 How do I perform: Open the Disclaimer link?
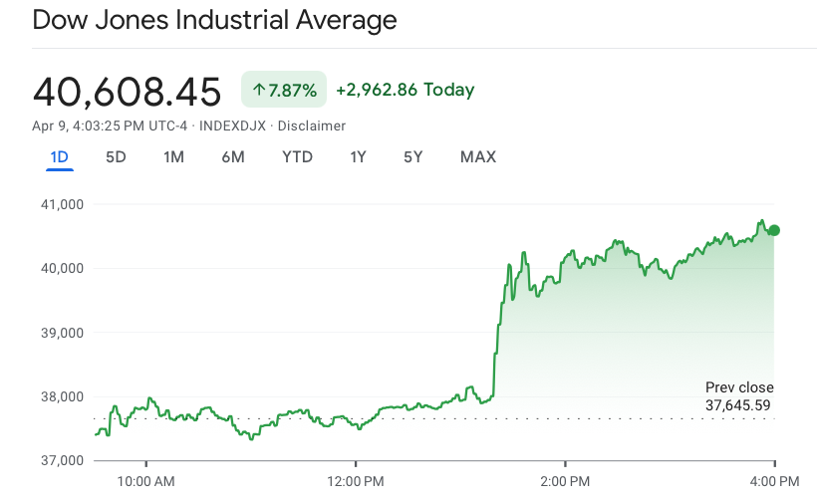click(312, 126)
